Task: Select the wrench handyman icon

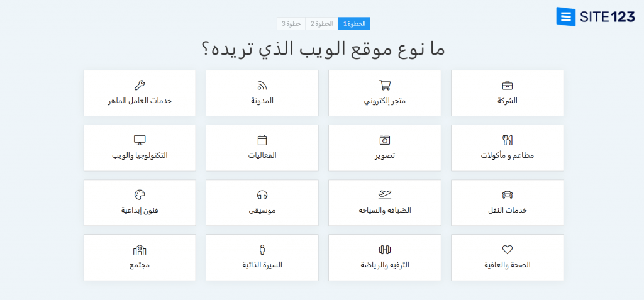Action: [x=140, y=85]
